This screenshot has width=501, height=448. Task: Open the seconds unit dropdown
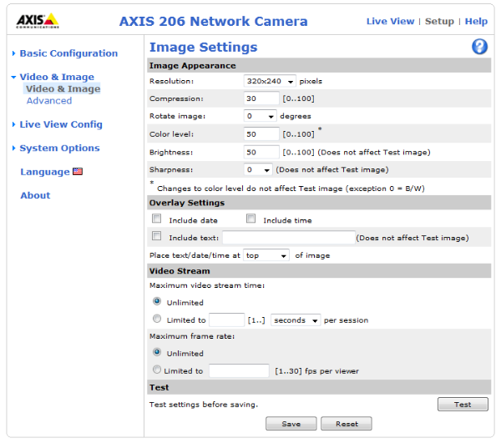[x=296, y=320]
